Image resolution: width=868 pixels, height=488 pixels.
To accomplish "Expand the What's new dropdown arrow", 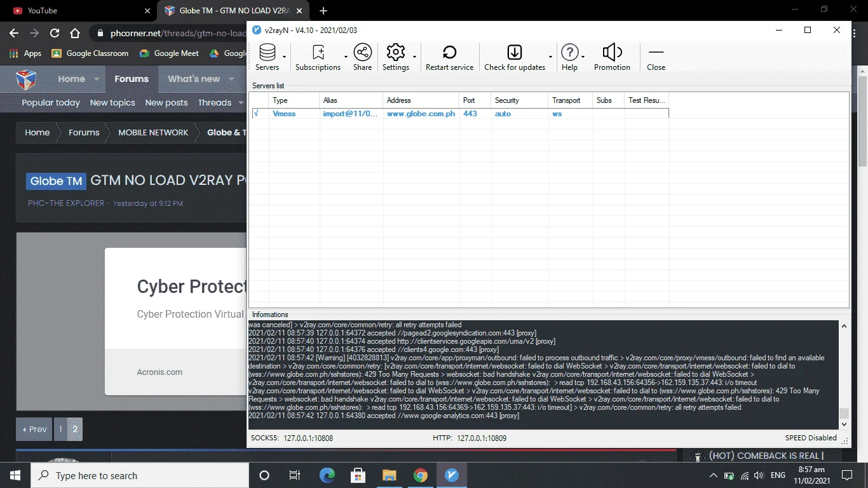I will coord(232,79).
